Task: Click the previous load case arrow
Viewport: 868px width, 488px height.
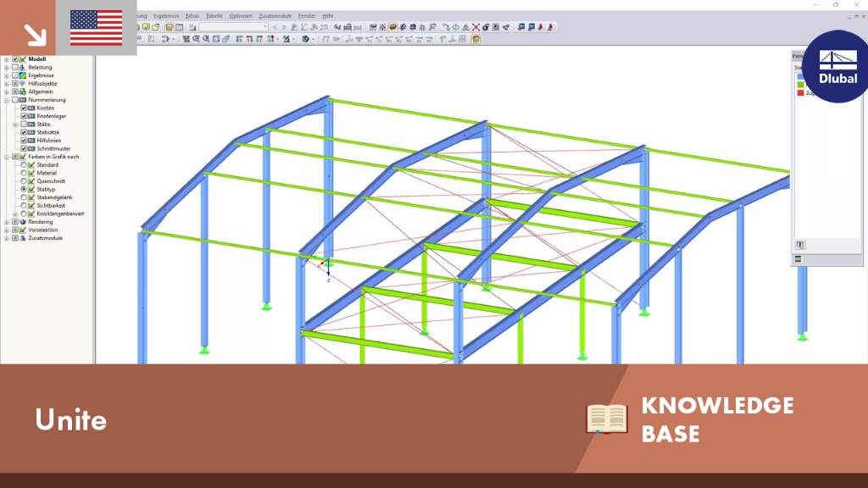Action: [275, 27]
